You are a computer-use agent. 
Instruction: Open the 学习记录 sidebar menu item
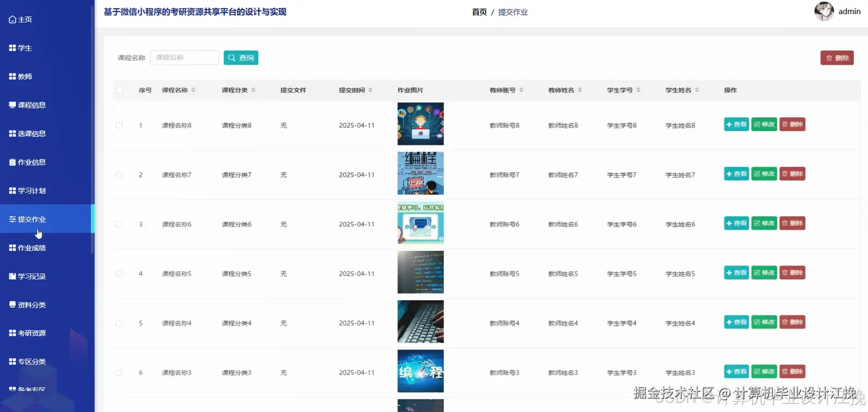(47, 276)
